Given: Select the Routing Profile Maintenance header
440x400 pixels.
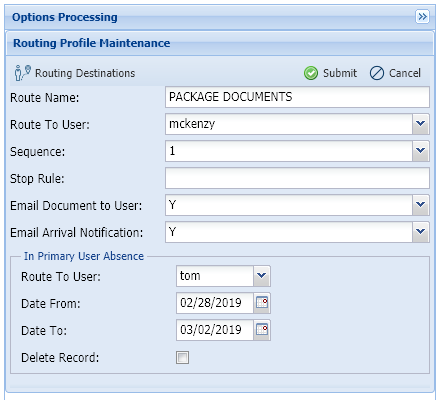Looking at the screenshot, I should [x=220, y=43].
